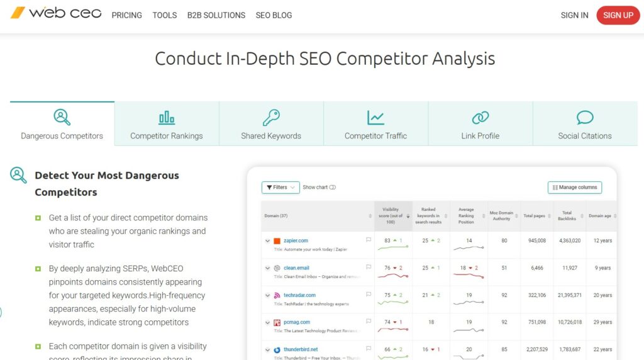Viewport: 644px width, 360px height.
Task: Click the Sign In link
Action: (574, 15)
